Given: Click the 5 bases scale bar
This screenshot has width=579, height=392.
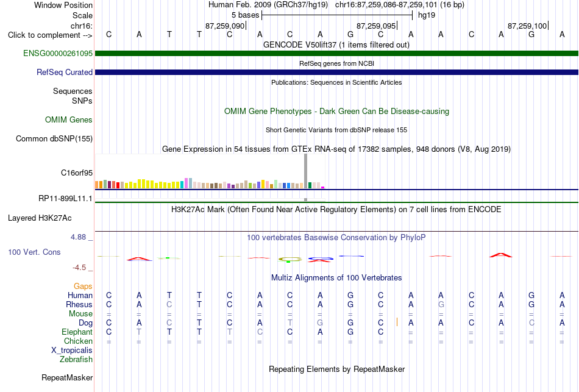Looking at the screenshot, I should (x=337, y=15).
